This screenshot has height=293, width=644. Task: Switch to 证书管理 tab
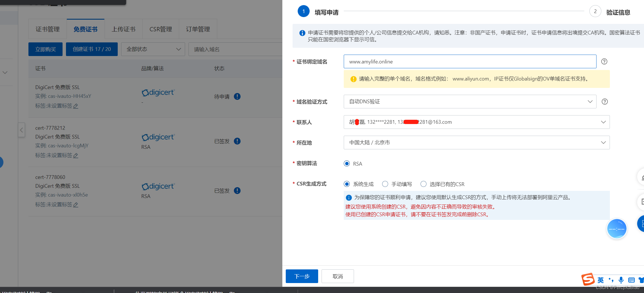click(47, 29)
